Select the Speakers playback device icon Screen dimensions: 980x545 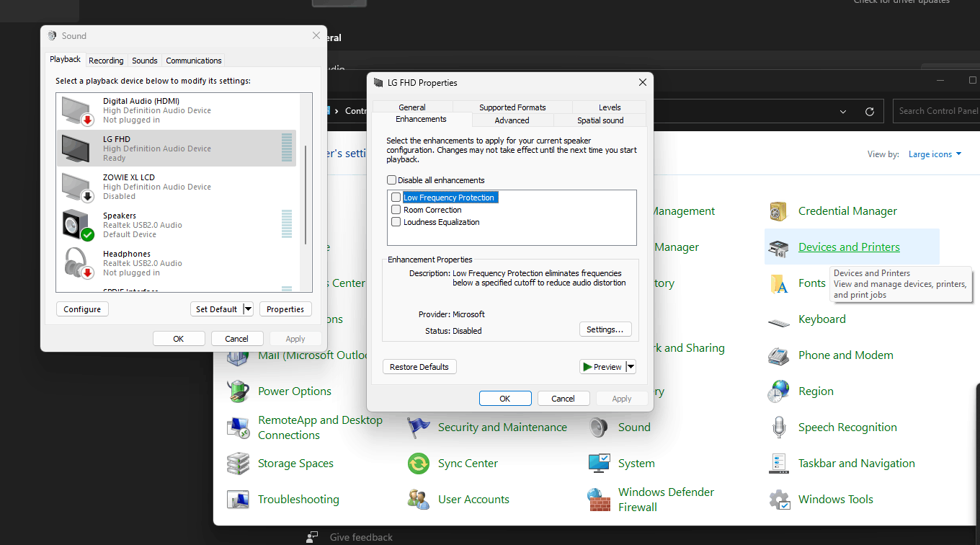click(x=78, y=225)
